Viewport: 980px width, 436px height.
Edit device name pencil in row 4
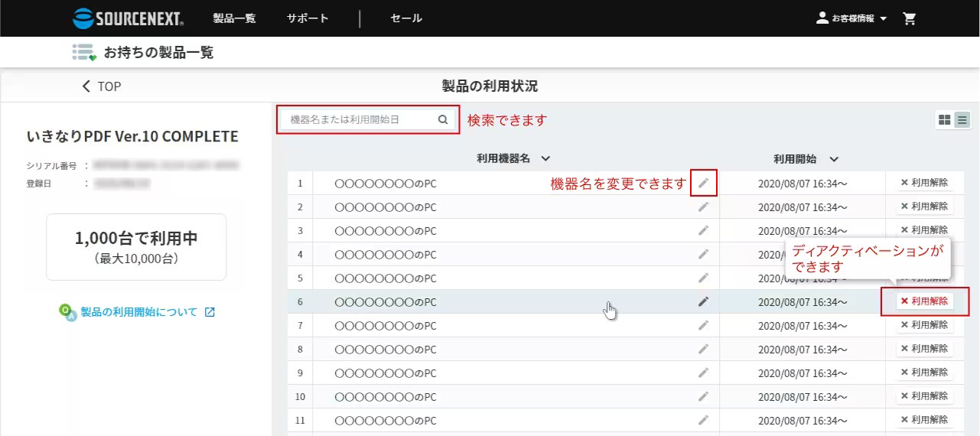(703, 254)
